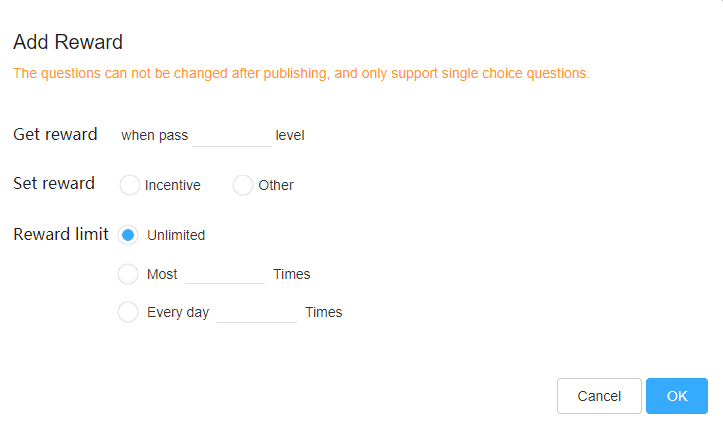Select the Other reward radio button
The width and height of the screenshot is (723, 423).
tap(243, 185)
